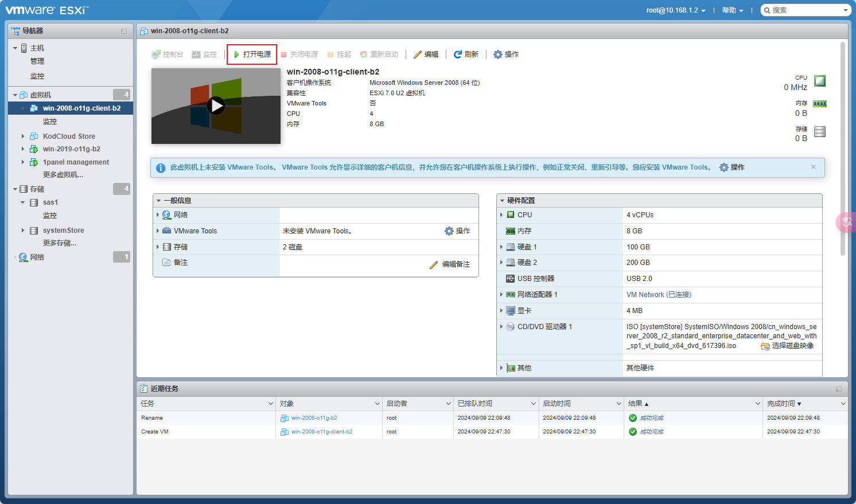Screen dimensions: 856x504
Task: Open win-2008-o11g-client-b2 link in Create VM row
Action: [x=322, y=432]
